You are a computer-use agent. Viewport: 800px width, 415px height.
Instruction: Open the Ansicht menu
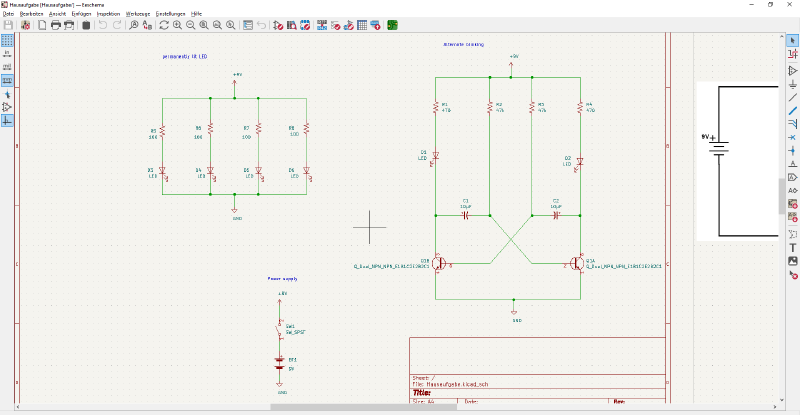[58, 14]
